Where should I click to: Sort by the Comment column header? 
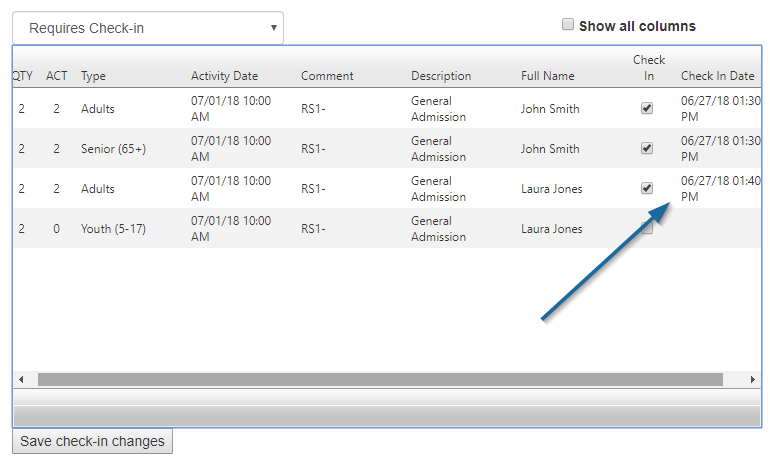point(327,76)
